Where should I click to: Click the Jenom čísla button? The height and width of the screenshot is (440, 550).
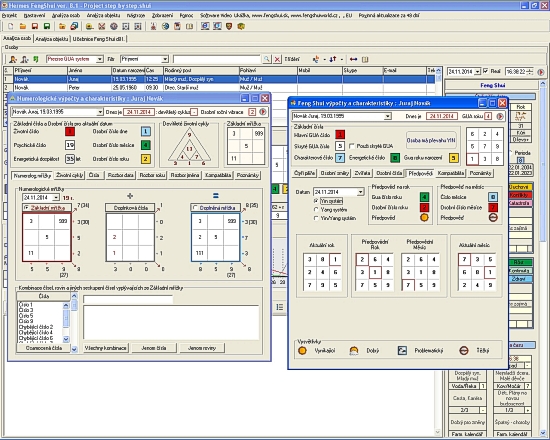pyautogui.click(x=154, y=348)
